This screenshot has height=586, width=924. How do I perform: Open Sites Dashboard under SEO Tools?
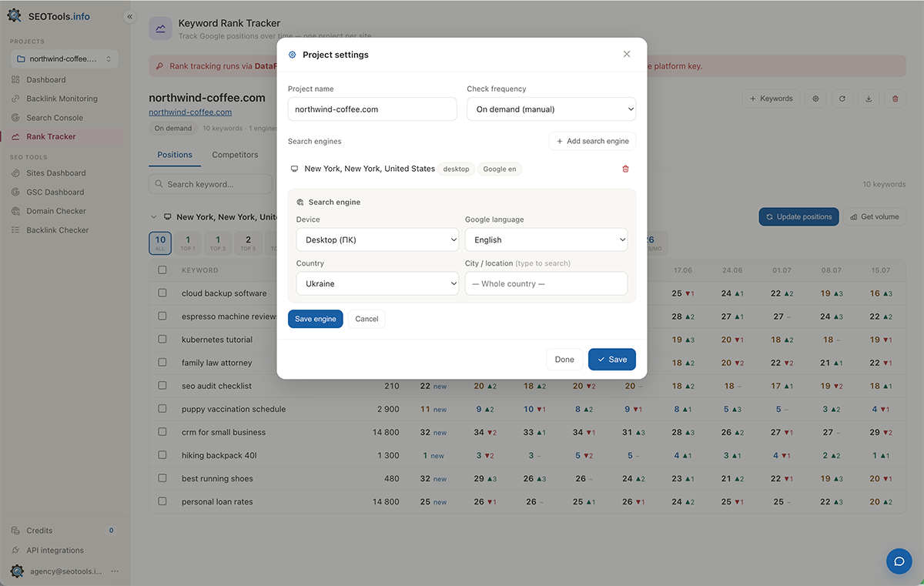click(55, 173)
